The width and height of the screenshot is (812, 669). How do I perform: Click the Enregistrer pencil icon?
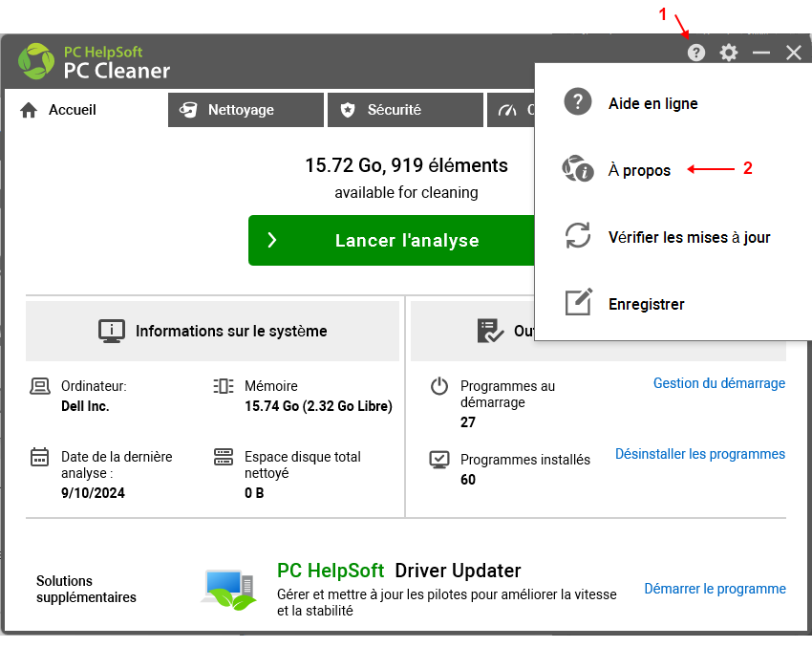(579, 302)
